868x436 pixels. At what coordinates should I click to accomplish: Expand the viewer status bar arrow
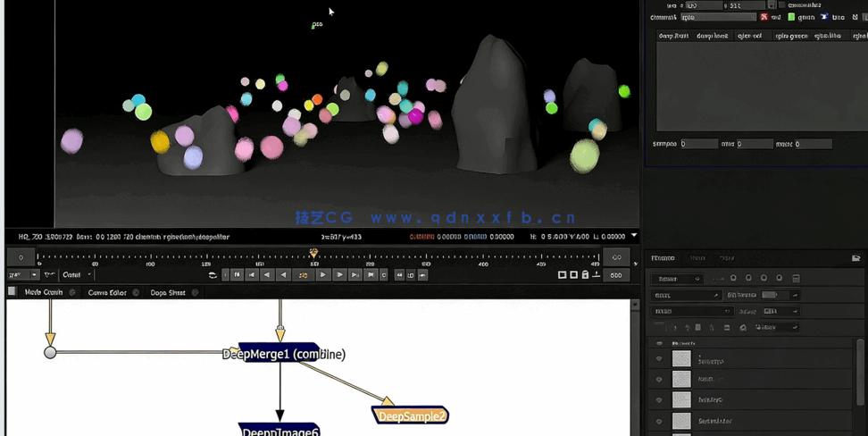(x=634, y=236)
